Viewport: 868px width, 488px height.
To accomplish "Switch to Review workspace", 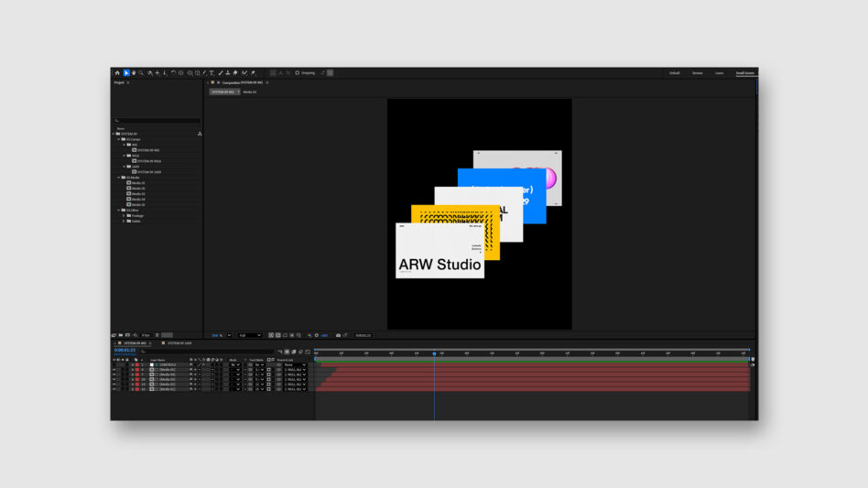I will point(698,73).
